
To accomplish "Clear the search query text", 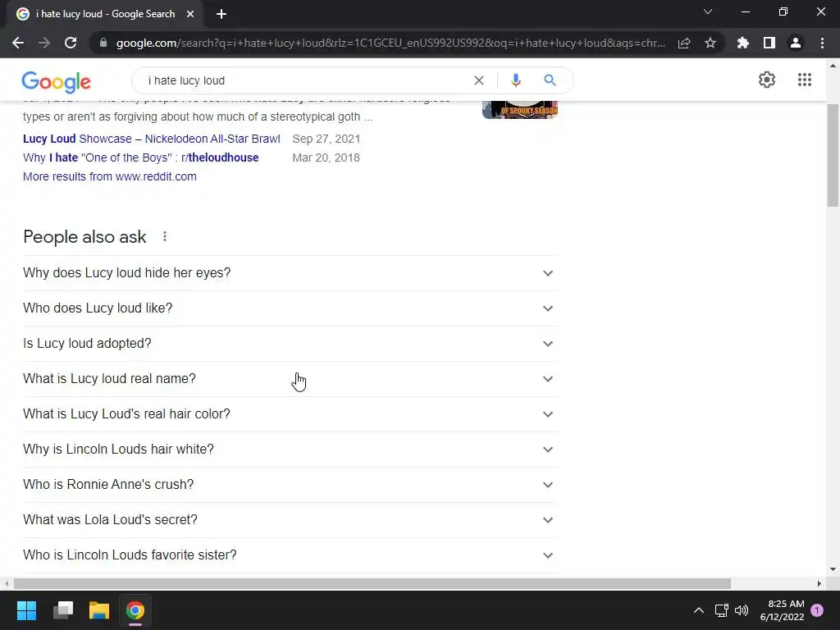I will (x=479, y=80).
